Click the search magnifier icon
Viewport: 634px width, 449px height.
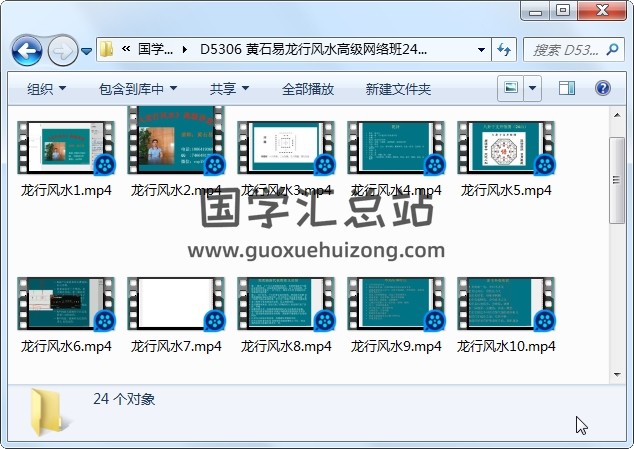point(612,49)
